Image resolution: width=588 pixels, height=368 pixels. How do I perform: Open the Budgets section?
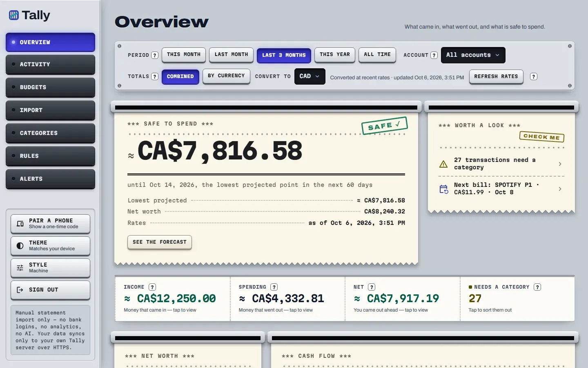tap(50, 88)
